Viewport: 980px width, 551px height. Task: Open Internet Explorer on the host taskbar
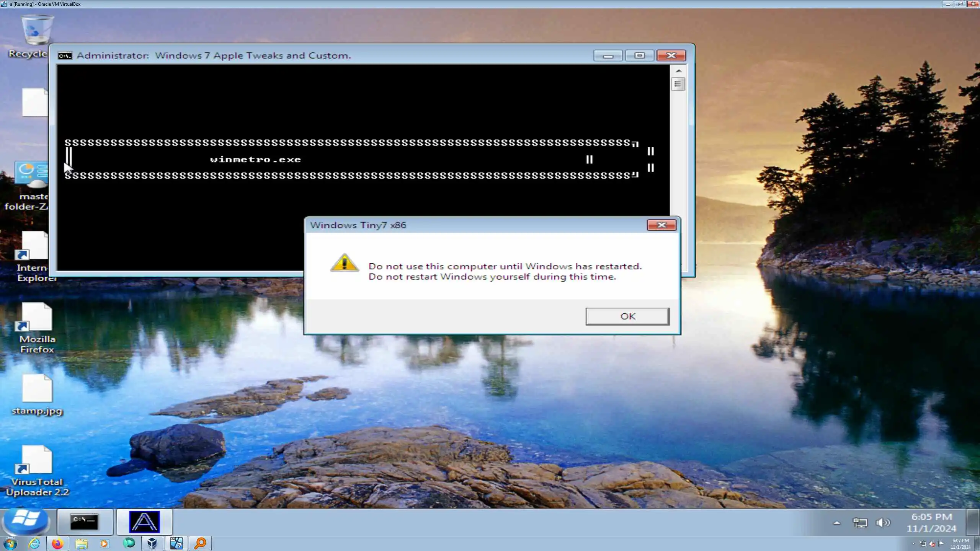point(34,543)
